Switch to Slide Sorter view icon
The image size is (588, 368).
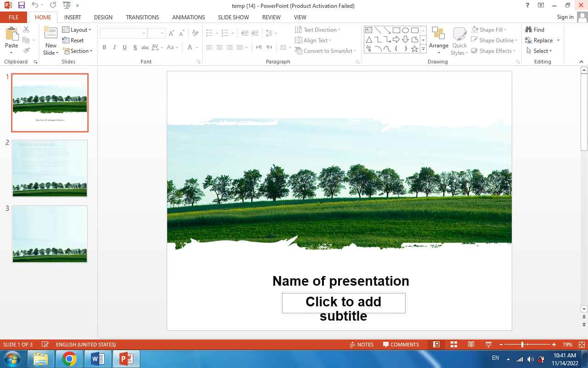point(453,345)
